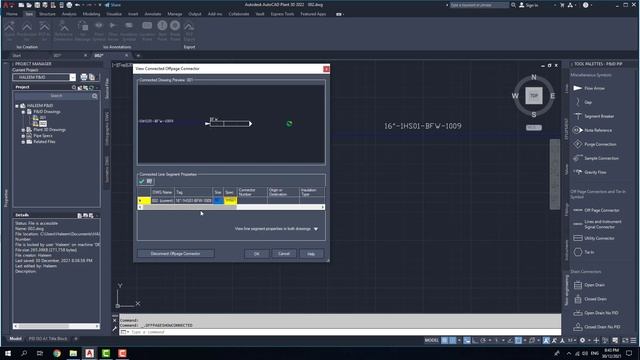Click MODEL space toggle in status bar

[x=431, y=340]
